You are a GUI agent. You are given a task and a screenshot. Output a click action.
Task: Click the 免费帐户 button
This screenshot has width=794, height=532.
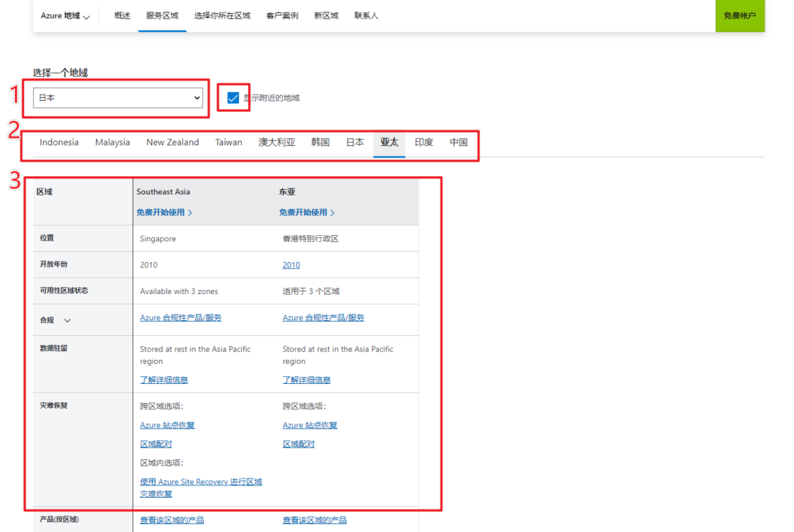point(739,16)
